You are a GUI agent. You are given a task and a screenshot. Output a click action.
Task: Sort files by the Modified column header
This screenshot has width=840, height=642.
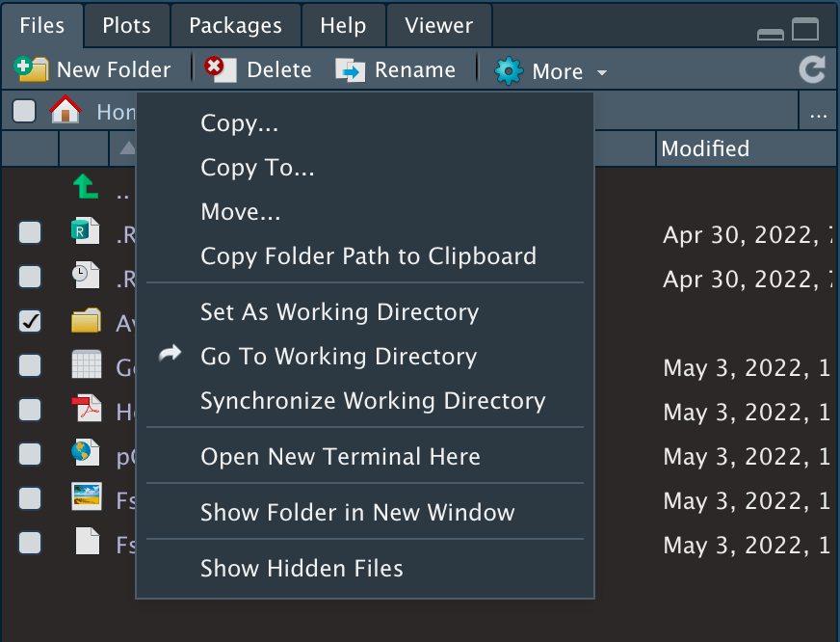[705, 148]
